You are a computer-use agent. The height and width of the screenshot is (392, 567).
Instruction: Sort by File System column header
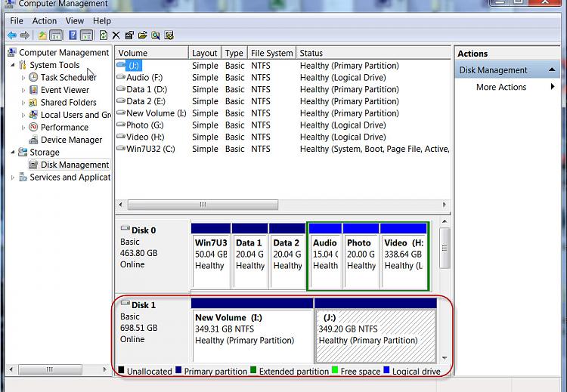272,53
